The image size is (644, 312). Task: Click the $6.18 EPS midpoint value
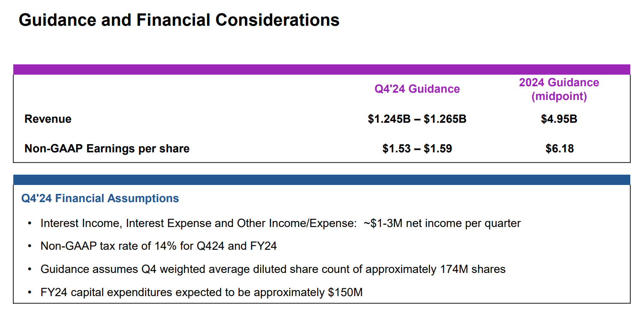(x=560, y=148)
